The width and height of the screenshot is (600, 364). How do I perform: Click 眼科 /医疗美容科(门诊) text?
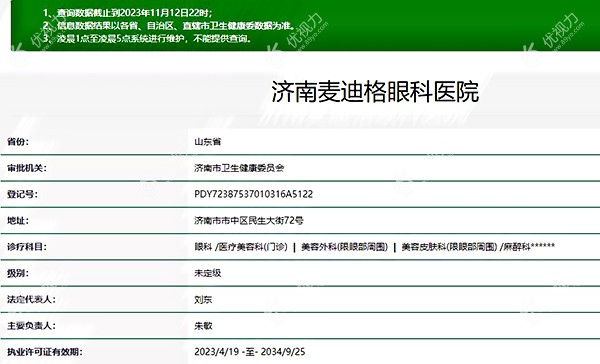[x=241, y=247]
